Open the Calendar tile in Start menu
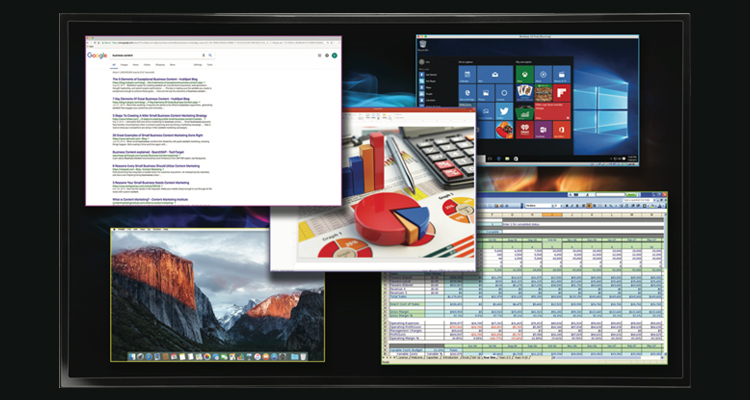Image resolution: width=750 pixels, height=400 pixels. coord(467,74)
